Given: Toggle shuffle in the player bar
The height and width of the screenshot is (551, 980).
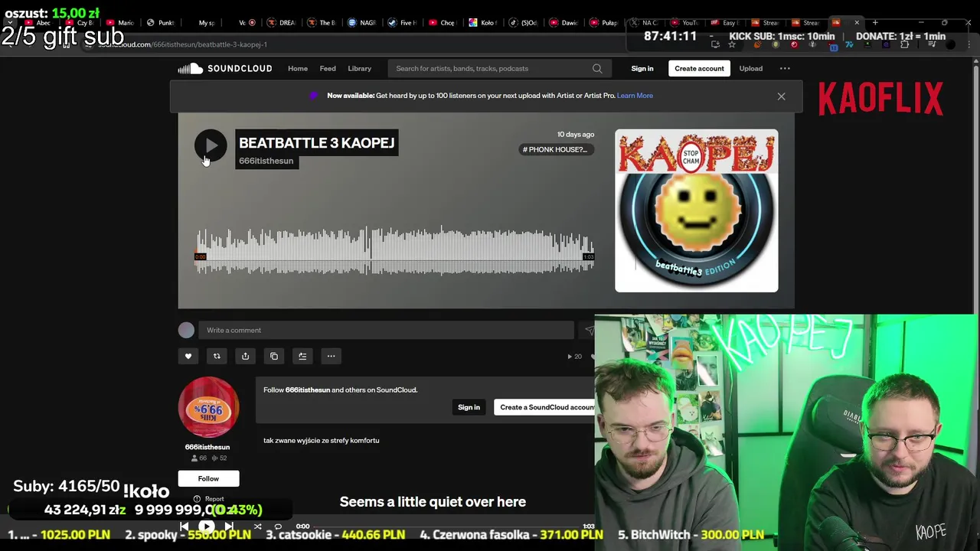Looking at the screenshot, I should tap(257, 527).
